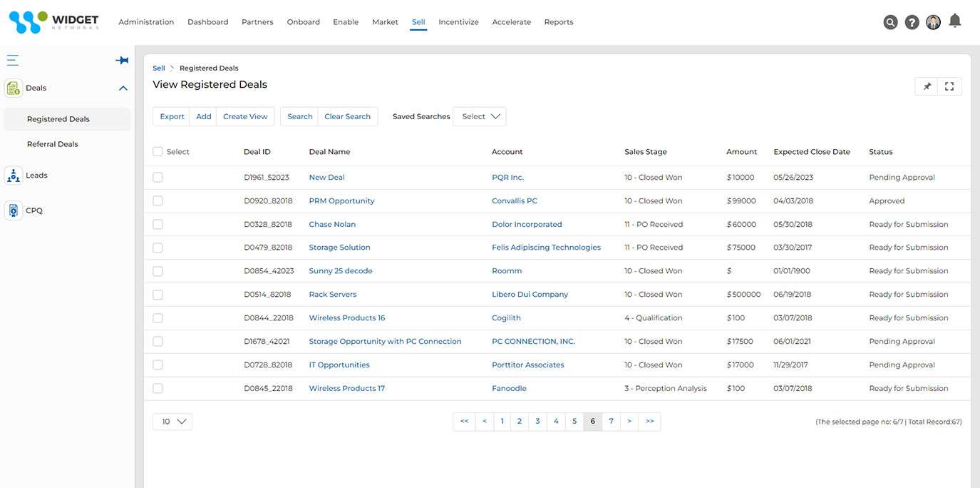The image size is (980, 488).
Task: Click the notifications bell icon
Action: tap(955, 21)
